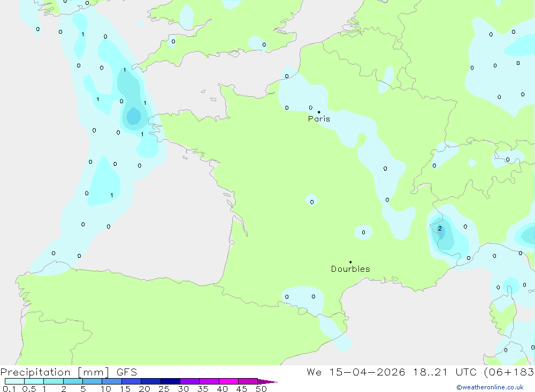Click the 15 mm legend color swatch
This screenshot has height=392, width=535.
132,381
